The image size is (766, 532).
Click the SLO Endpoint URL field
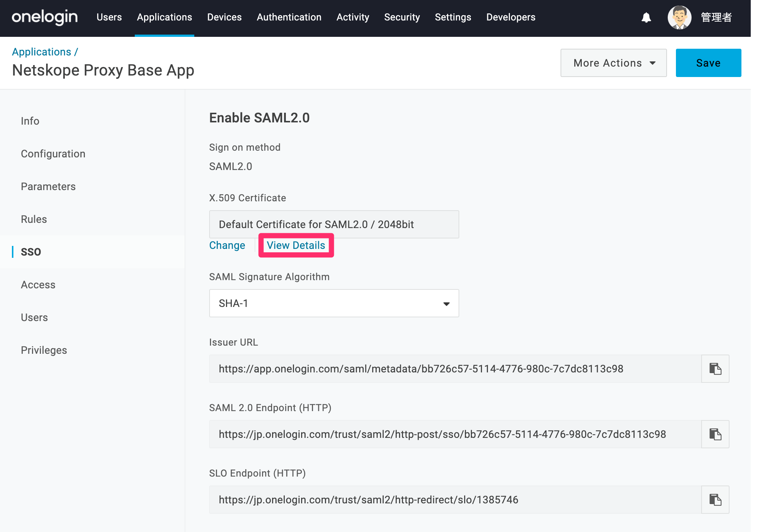point(455,500)
